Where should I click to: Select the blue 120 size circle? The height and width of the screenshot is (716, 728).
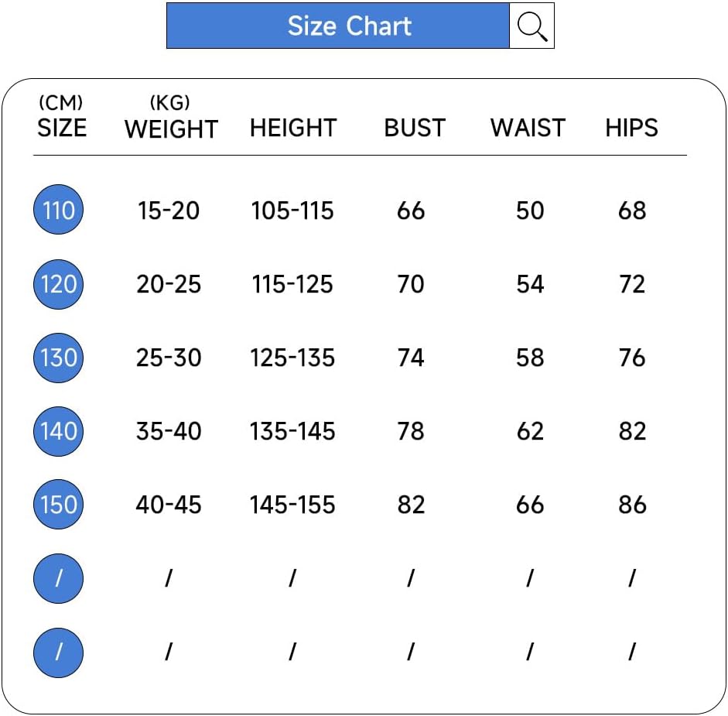59,284
